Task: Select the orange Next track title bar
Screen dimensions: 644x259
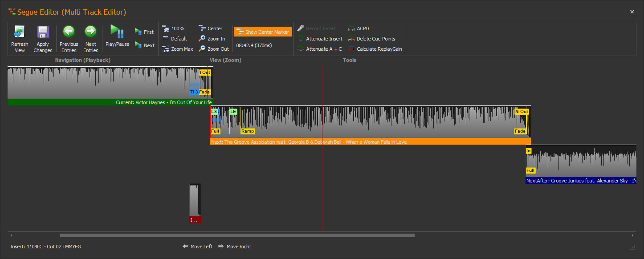Action: click(x=370, y=142)
